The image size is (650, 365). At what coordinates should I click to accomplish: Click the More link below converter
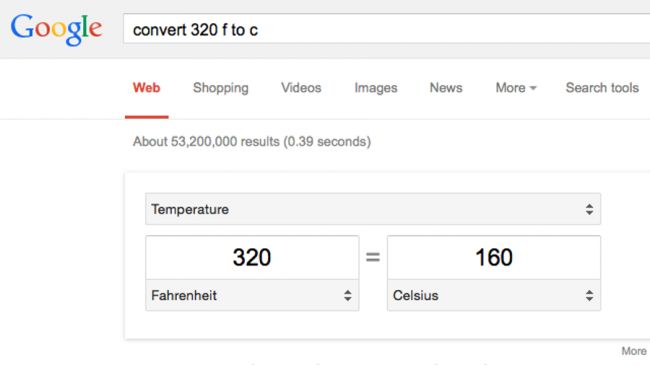click(x=633, y=351)
